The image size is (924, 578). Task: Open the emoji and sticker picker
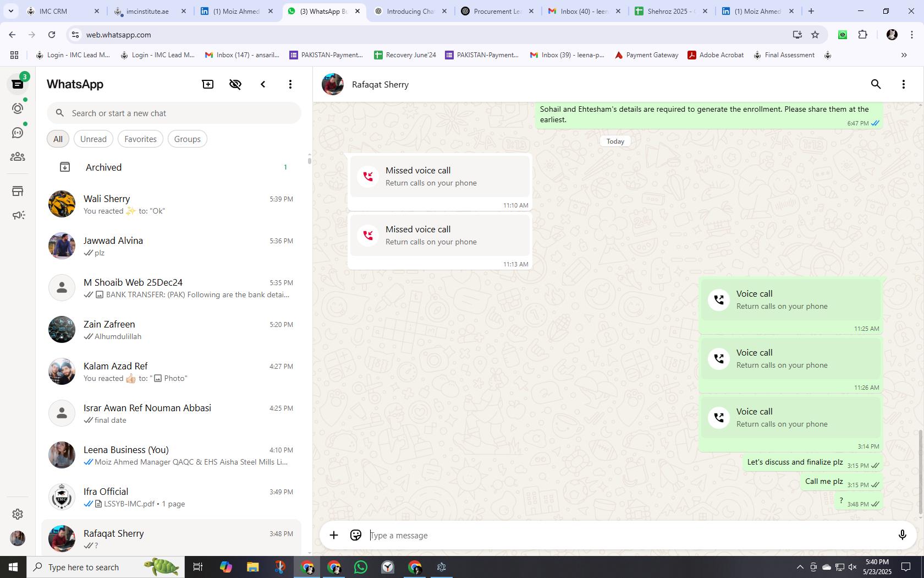point(356,535)
